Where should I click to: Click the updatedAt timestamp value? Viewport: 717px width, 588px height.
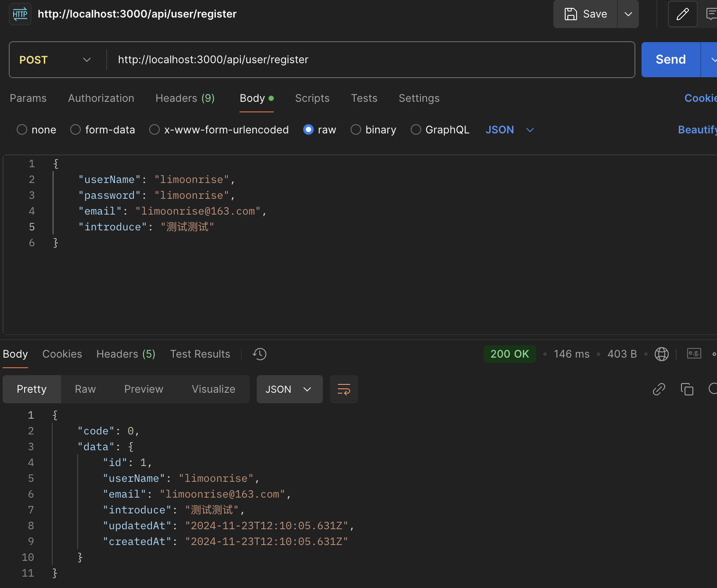click(x=267, y=526)
